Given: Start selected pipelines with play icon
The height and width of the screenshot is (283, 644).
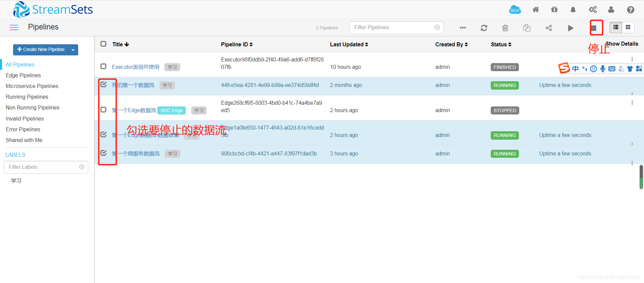Looking at the screenshot, I should coord(571,28).
